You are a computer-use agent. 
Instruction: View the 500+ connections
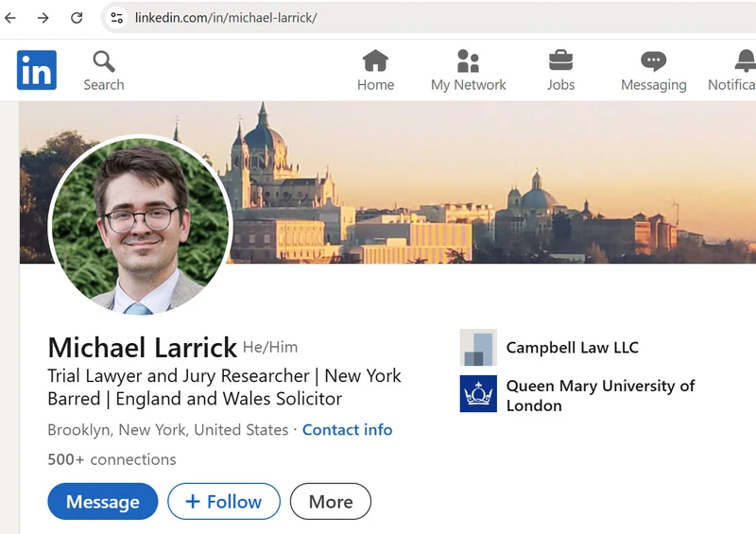[x=112, y=459]
